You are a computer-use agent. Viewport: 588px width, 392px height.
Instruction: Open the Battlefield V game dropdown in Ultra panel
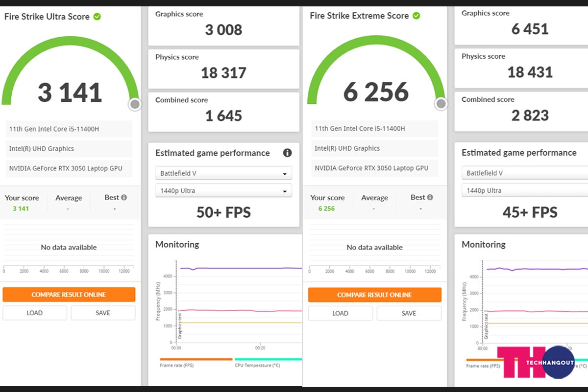click(224, 173)
